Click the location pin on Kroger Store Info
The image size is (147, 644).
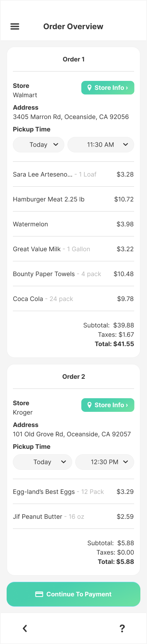pos(89,405)
